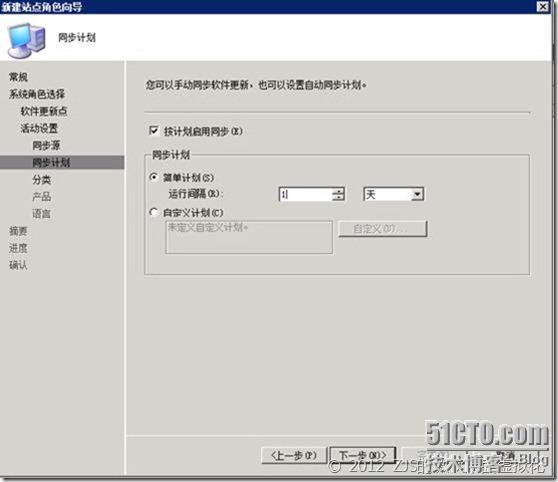Select 分类 step in sidebar
558x482 pixels.
point(42,179)
